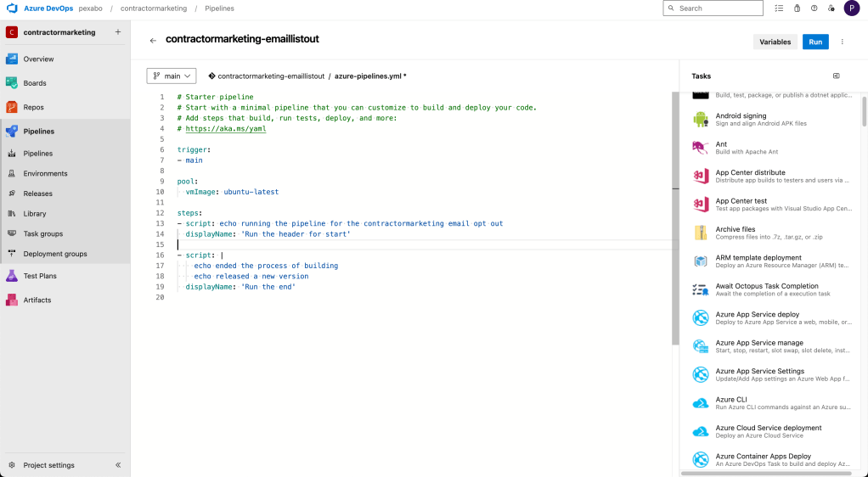Click contractormarketing in the breadcrumb
The image size is (868, 477).
(x=154, y=8)
